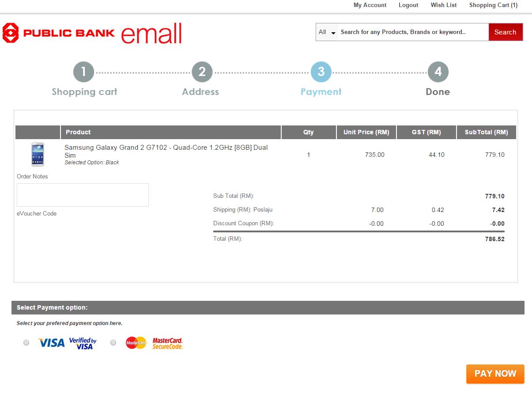Open the Wish List link
This screenshot has width=532, height=394.
(444, 5)
